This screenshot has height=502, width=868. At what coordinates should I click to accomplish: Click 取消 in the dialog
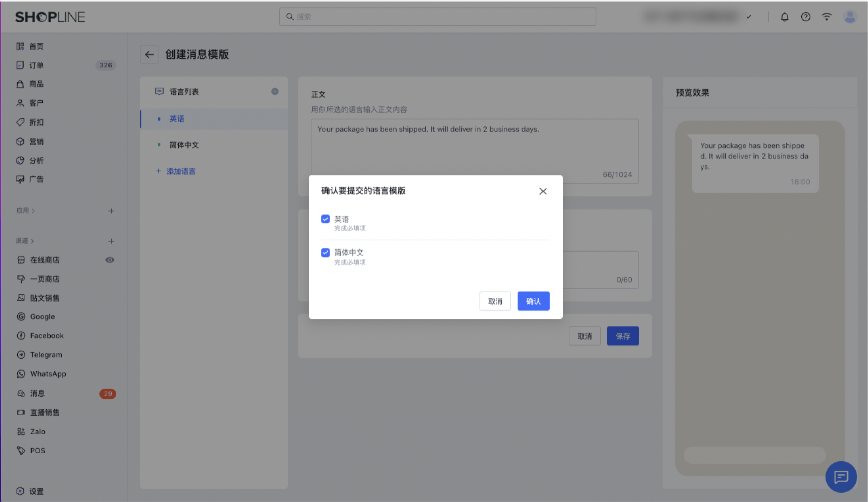point(495,301)
